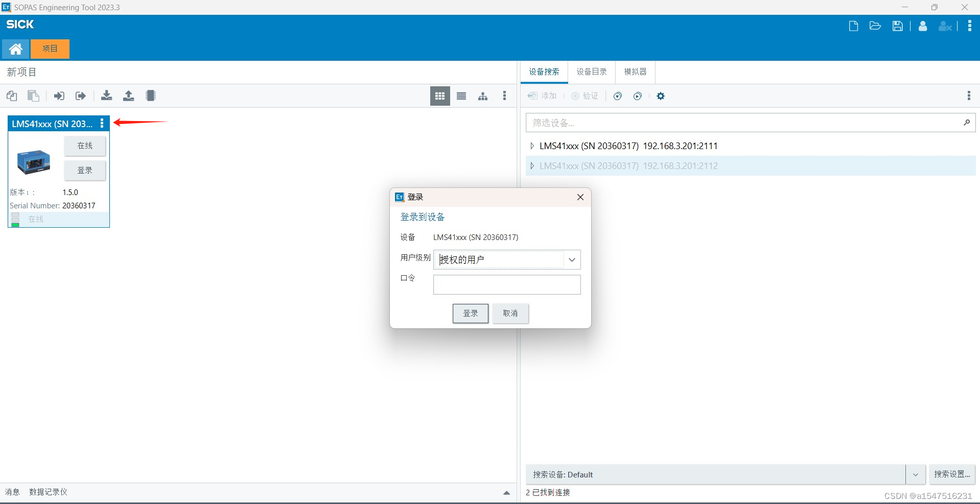This screenshot has height=504, width=980.
Task: Switch to the tile grid view
Action: [440, 96]
